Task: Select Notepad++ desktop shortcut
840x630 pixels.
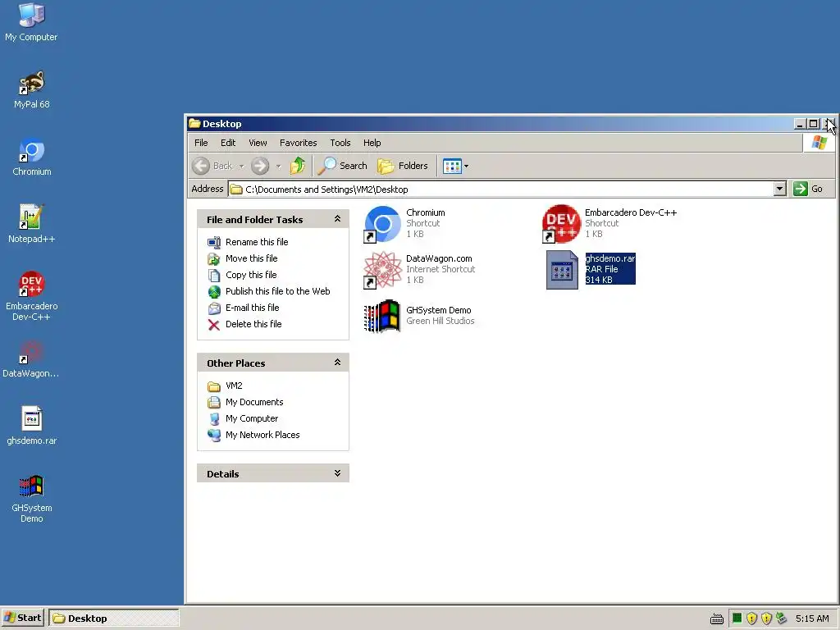Action: [31, 225]
